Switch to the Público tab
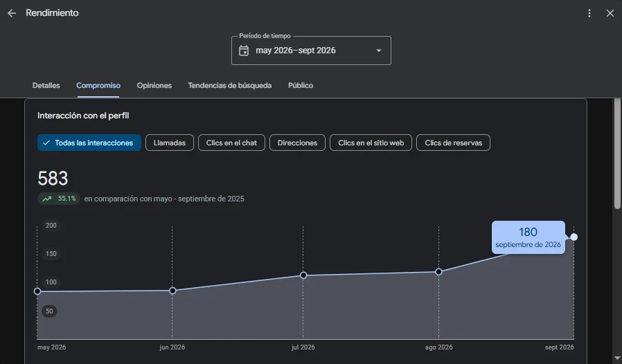The width and height of the screenshot is (622, 364). (301, 85)
